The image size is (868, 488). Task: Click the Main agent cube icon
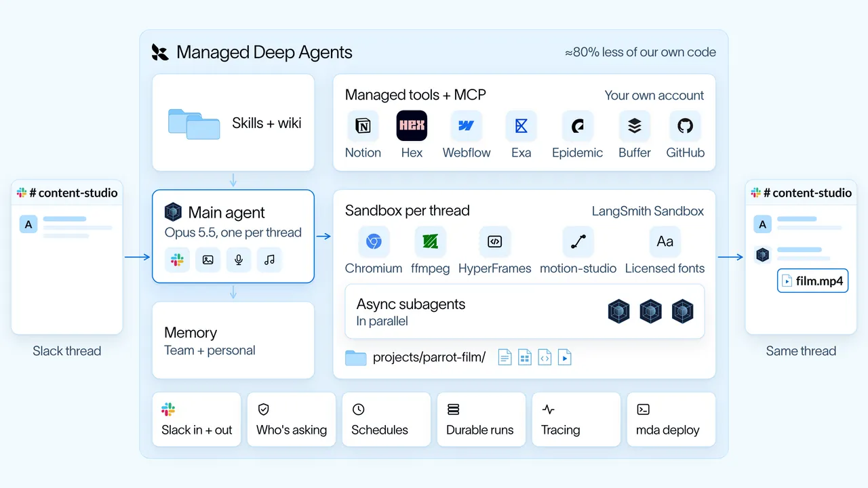point(173,212)
